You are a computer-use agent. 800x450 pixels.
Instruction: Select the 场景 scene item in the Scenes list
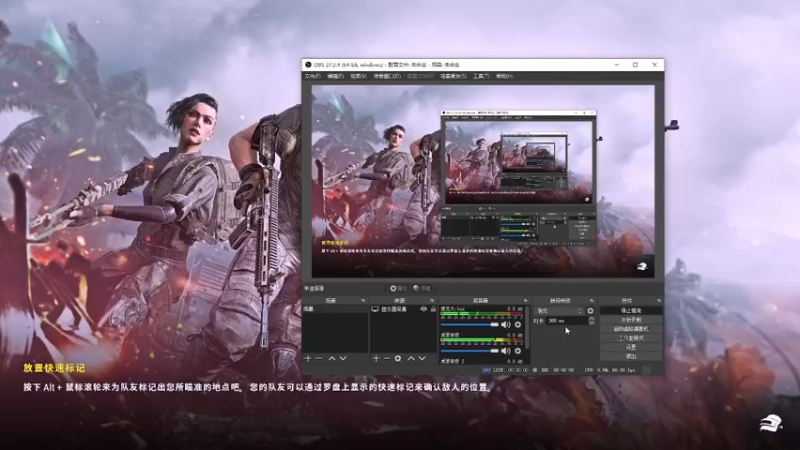(x=335, y=309)
